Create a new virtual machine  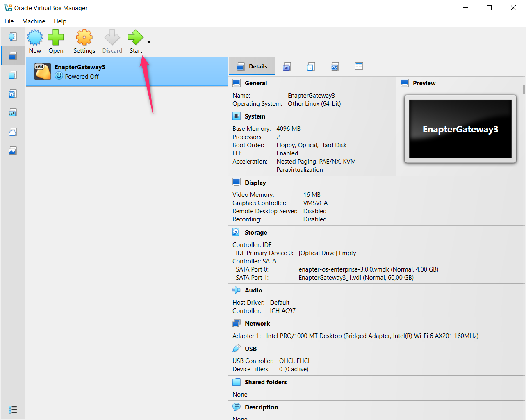35,41
